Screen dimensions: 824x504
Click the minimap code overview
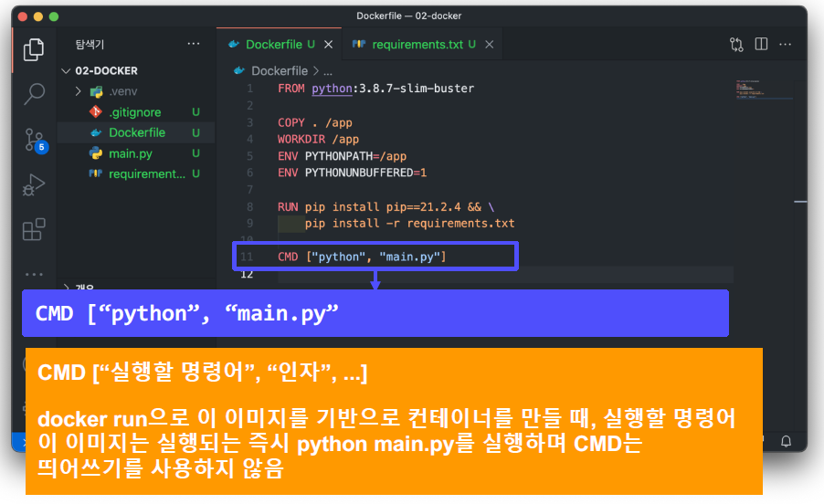click(x=764, y=89)
